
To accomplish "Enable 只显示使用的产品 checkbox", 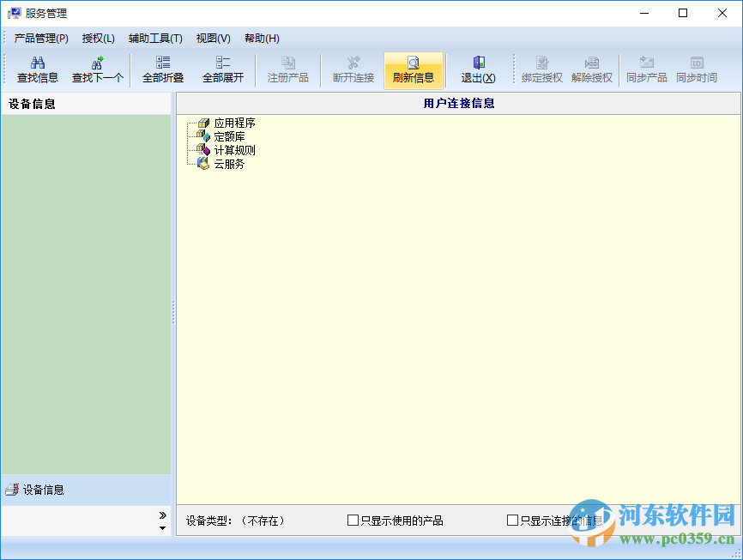I will coord(353,519).
